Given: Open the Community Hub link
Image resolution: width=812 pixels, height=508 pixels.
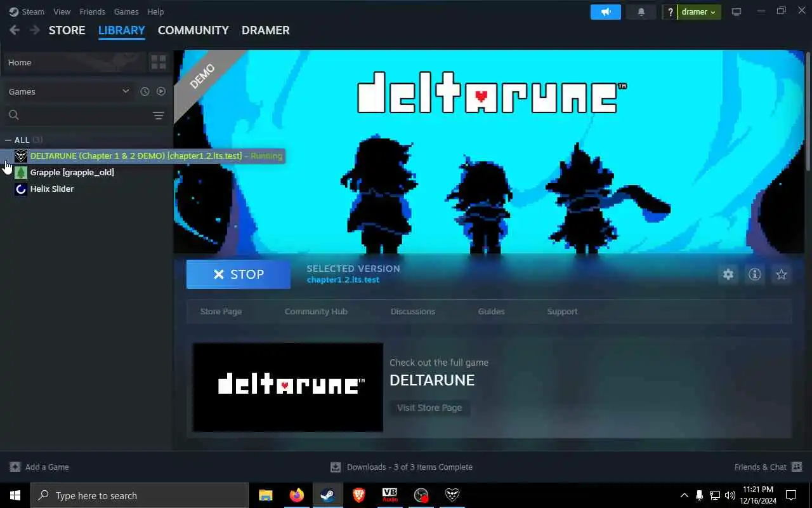Looking at the screenshot, I should (316, 311).
